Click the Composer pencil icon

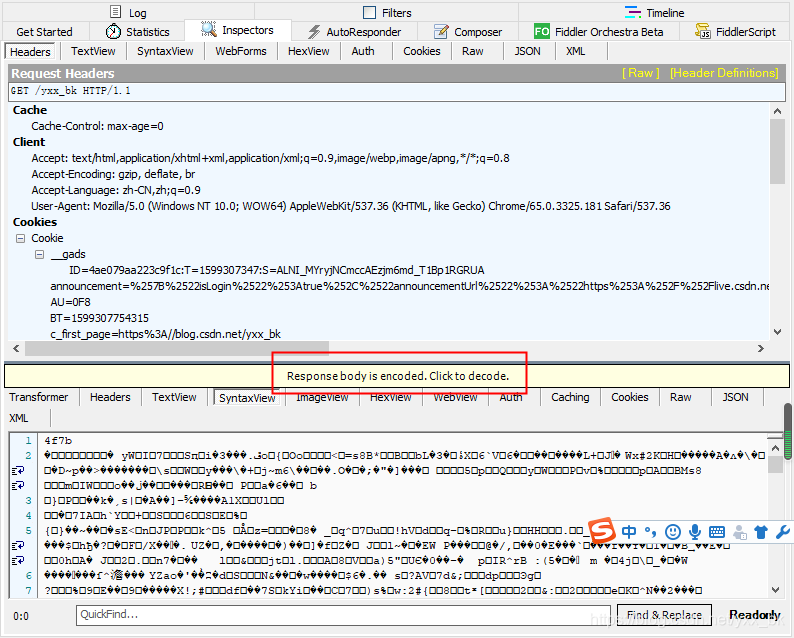(x=441, y=31)
